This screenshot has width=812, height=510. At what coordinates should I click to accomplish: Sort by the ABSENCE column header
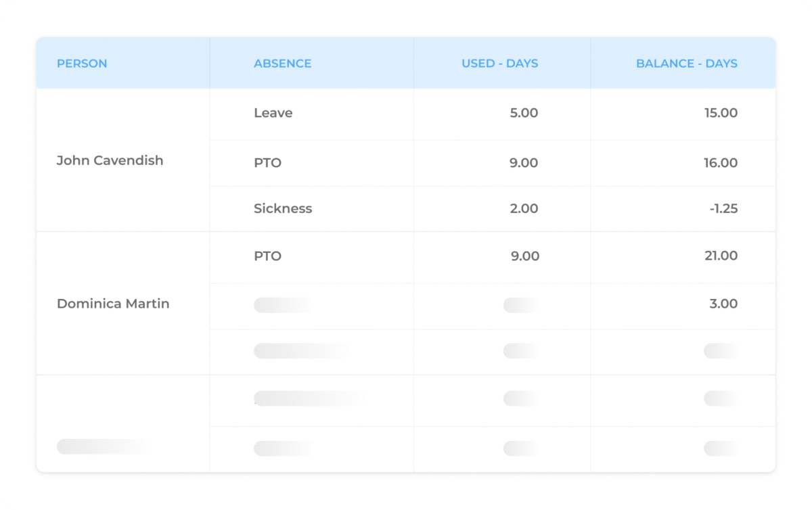[x=282, y=64]
